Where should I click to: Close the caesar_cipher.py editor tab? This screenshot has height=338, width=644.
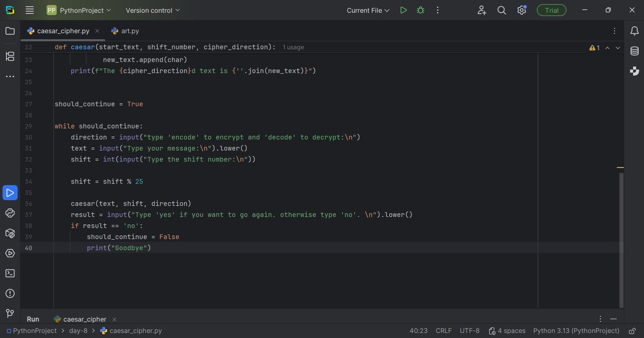(98, 31)
